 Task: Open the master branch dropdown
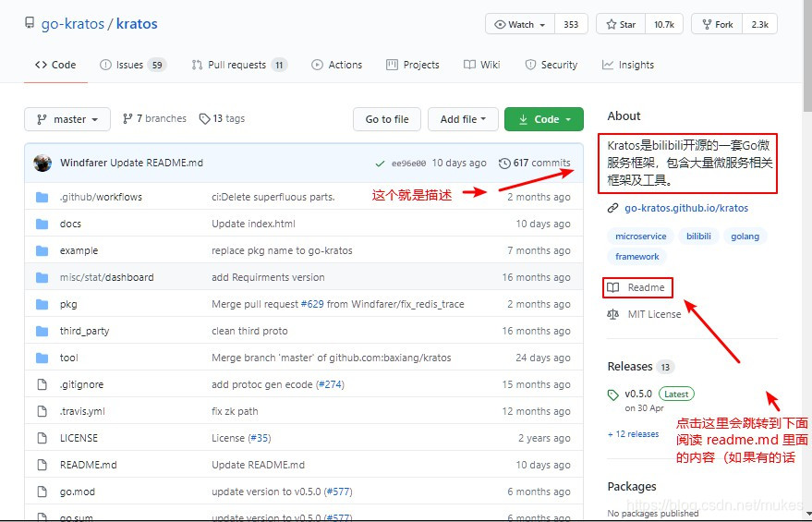(67, 119)
